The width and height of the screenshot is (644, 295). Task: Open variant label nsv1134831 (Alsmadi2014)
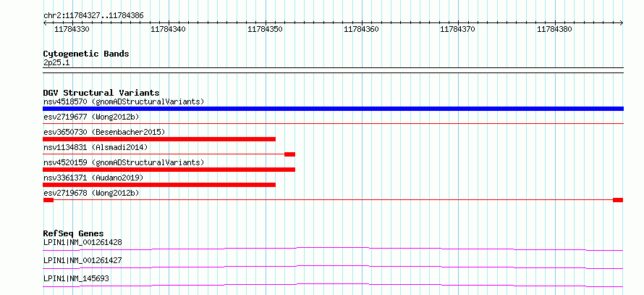click(x=96, y=147)
